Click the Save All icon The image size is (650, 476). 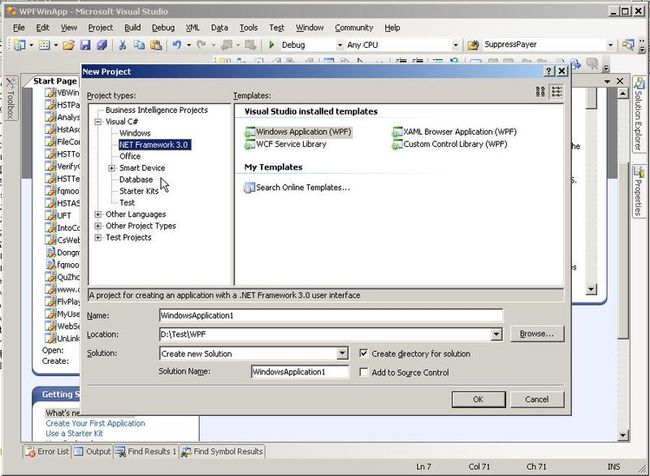(x=102, y=45)
